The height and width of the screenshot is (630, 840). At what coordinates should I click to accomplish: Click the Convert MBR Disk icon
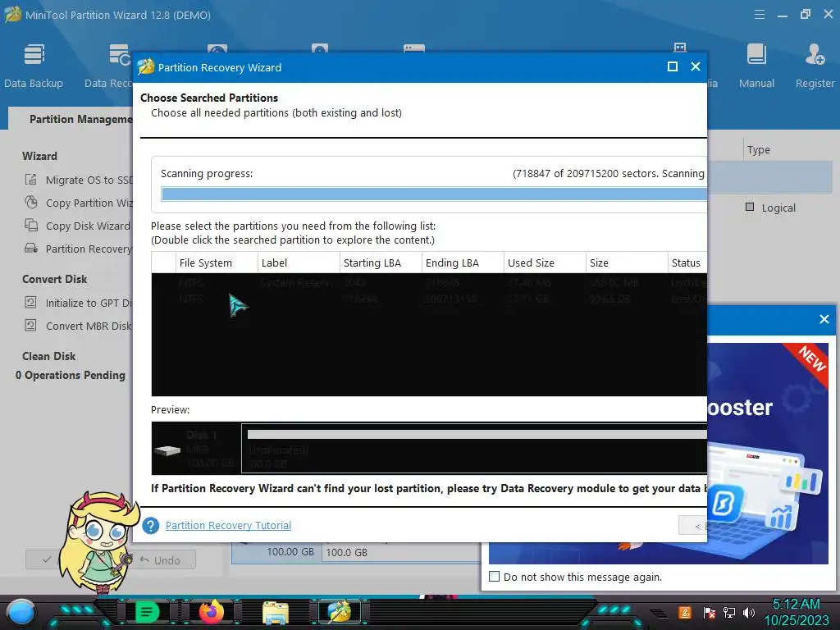31,326
